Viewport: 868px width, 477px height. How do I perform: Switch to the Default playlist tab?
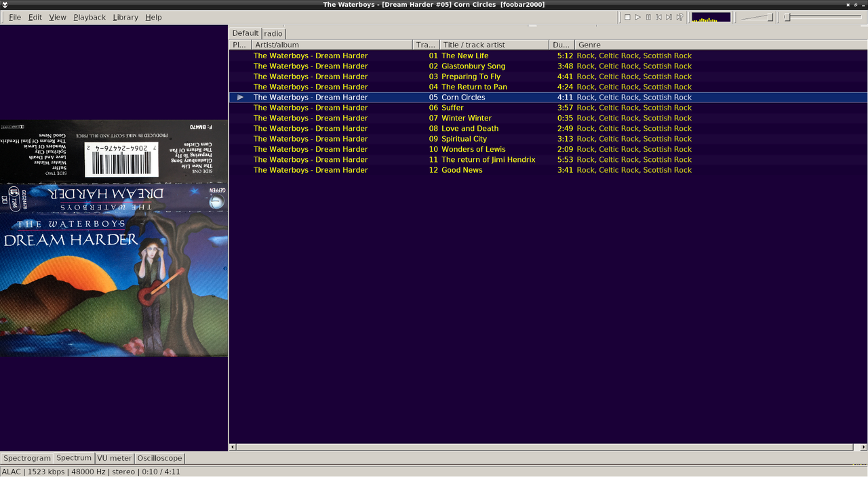tap(245, 33)
